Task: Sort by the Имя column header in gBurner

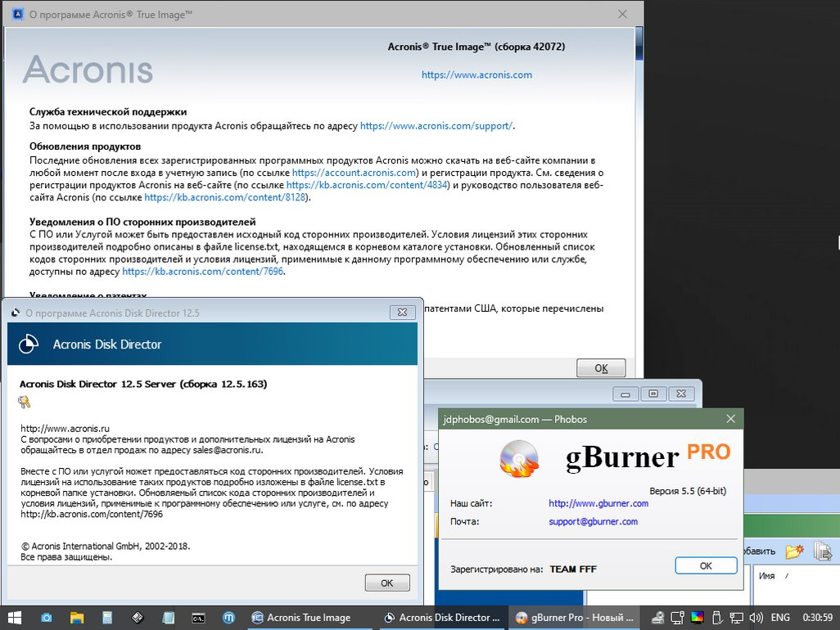Action: pos(766,576)
